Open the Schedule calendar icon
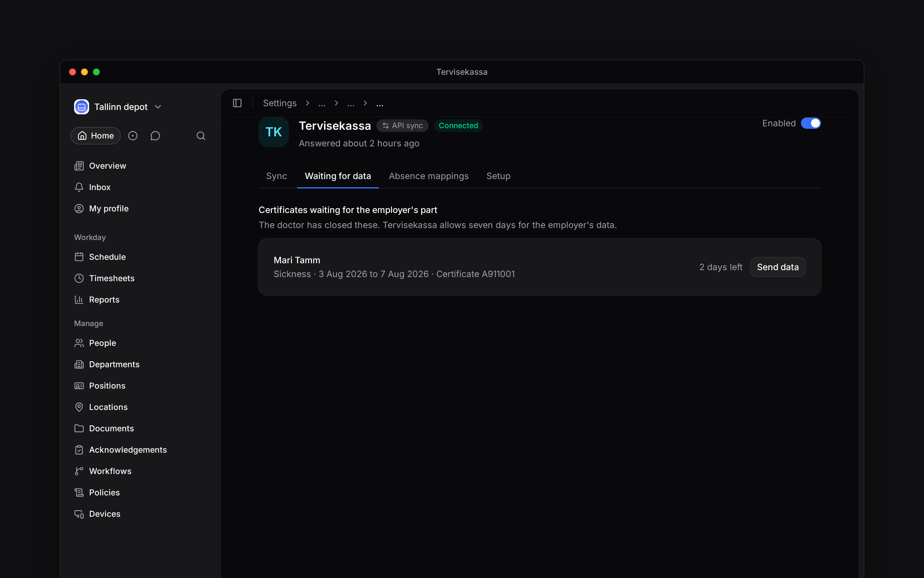 coord(79,257)
